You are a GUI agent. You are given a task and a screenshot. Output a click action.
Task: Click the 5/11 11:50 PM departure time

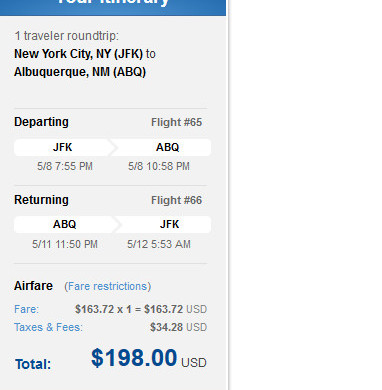coord(65,244)
